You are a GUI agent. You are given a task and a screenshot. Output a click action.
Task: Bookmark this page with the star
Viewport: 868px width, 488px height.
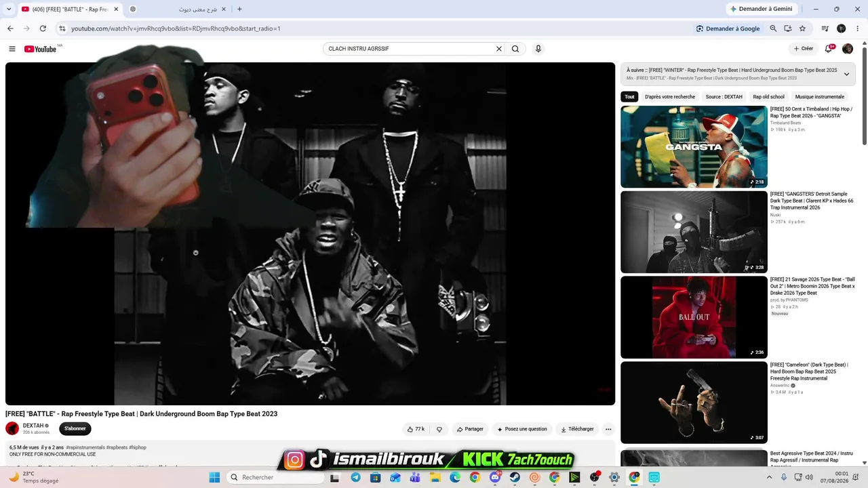click(802, 28)
